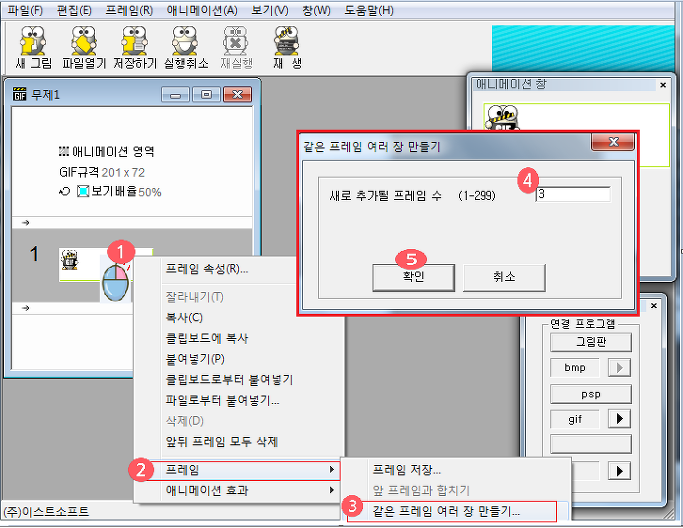Click the bmp button
Screen dimensions: 683x528
pos(575,368)
